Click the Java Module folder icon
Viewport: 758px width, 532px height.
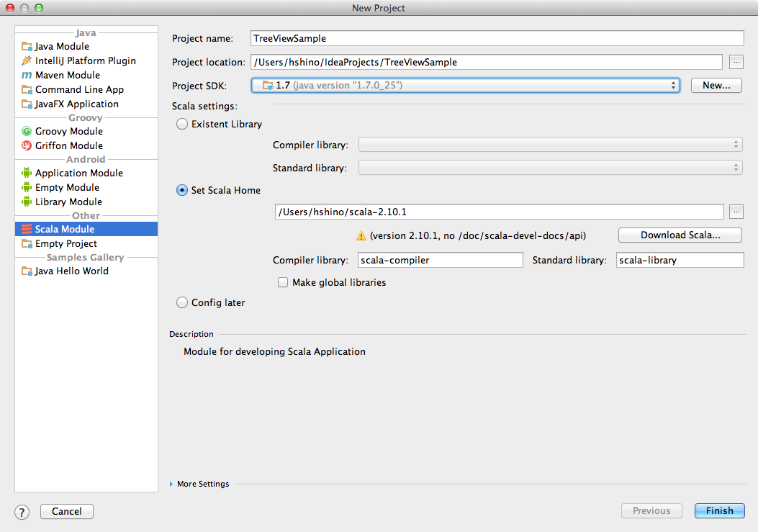[27, 46]
